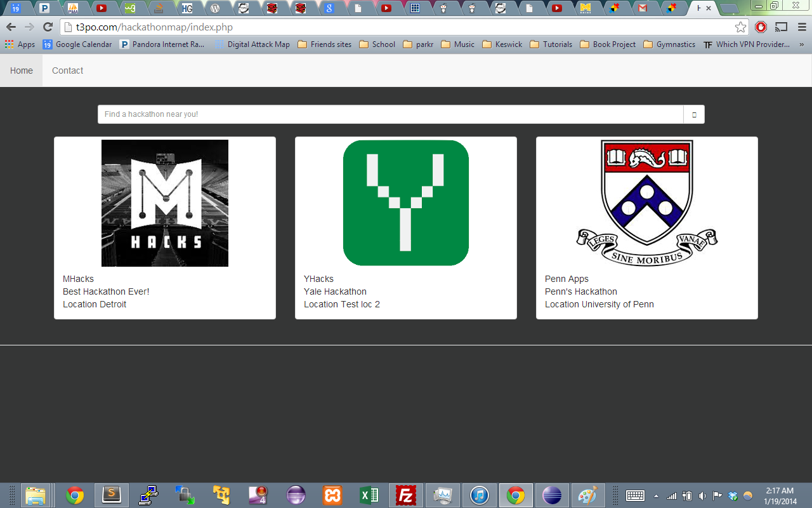
Task: Click the 'Location Test loc 2' text
Action: pyautogui.click(x=342, y=304)
